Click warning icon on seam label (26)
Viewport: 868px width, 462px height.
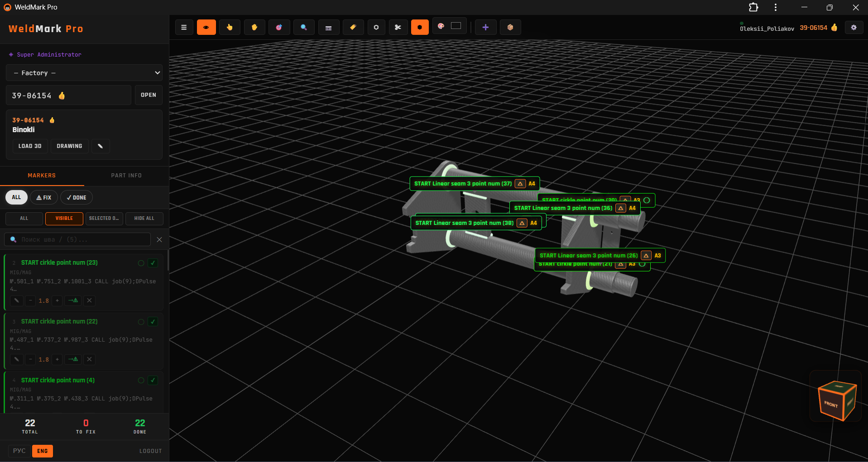click(646, 256)
